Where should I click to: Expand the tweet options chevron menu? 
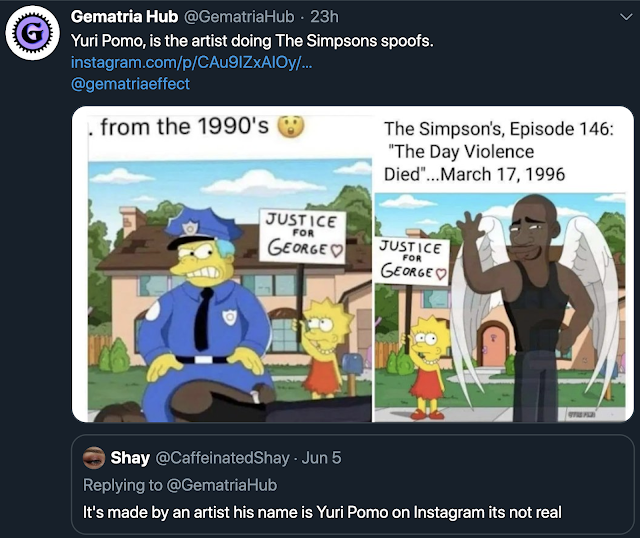626,17
